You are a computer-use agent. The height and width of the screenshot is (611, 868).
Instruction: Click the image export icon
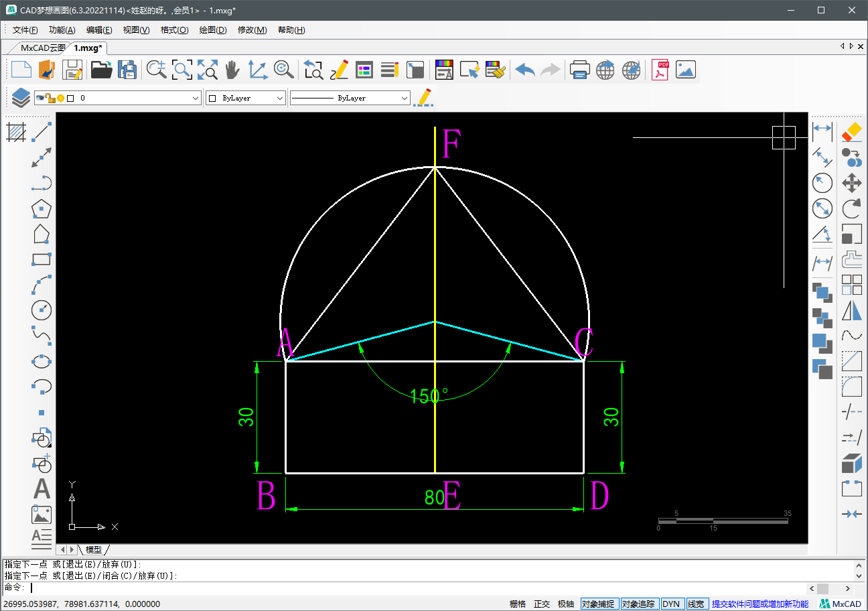click(686, 70)
